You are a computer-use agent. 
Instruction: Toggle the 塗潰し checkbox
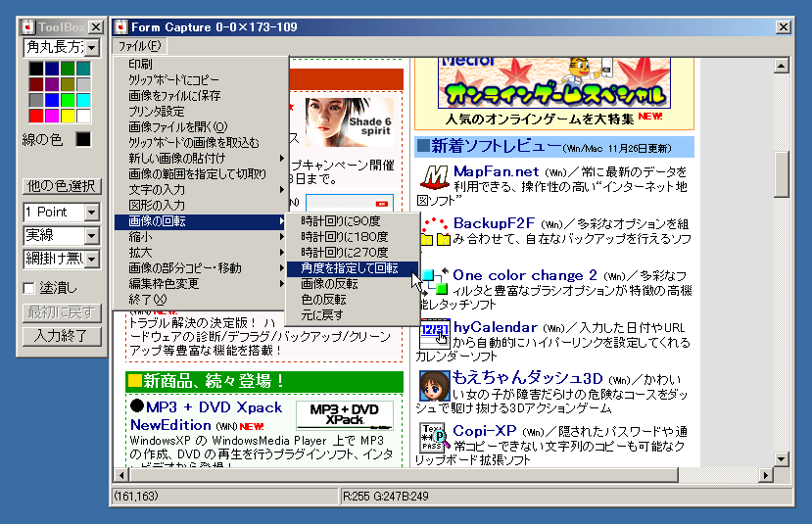tap(29, 288)
